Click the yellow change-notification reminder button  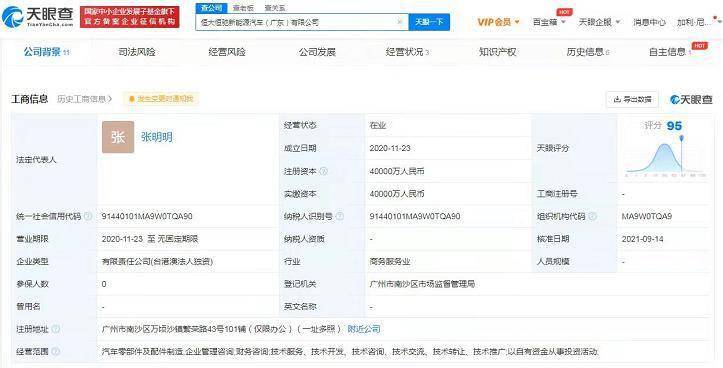[x=161, y=99]
